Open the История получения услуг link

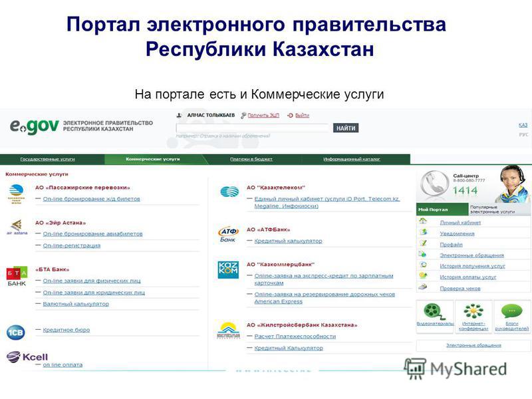[x=473, y=266]
